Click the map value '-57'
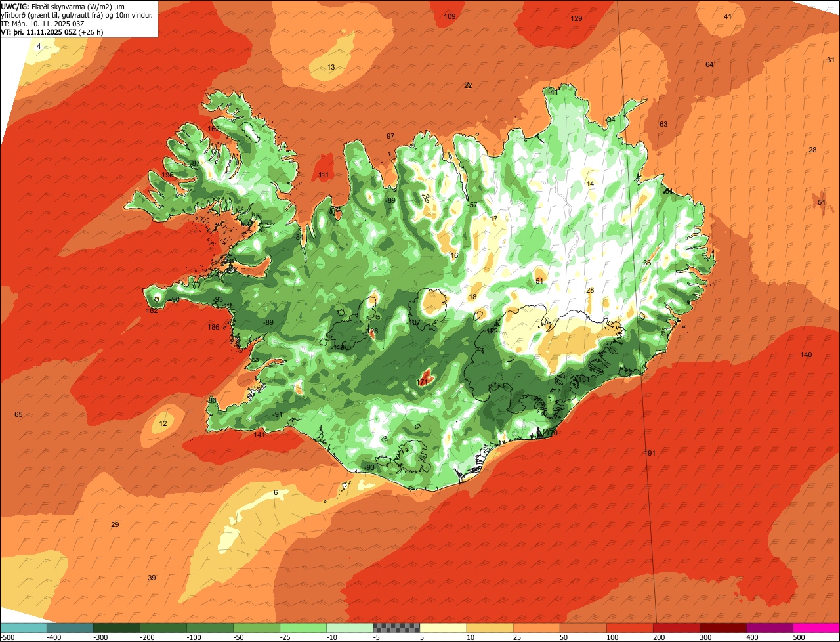This screenshot has height=642, width=840. tap(472, 205)
